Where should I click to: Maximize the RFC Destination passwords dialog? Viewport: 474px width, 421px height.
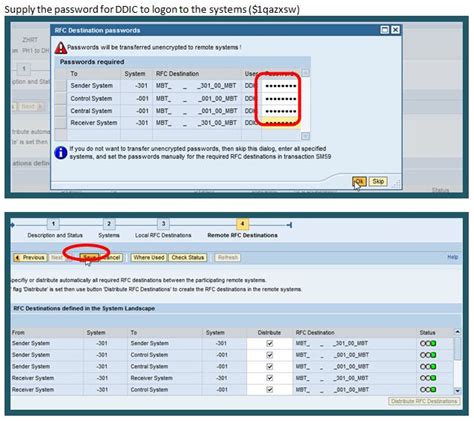point(385,30)
